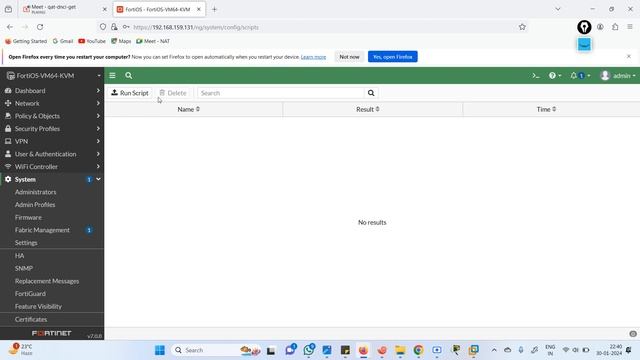Screen dimensions: 640x360
Task: Sort the table by Result column
Action: point(368,109)
